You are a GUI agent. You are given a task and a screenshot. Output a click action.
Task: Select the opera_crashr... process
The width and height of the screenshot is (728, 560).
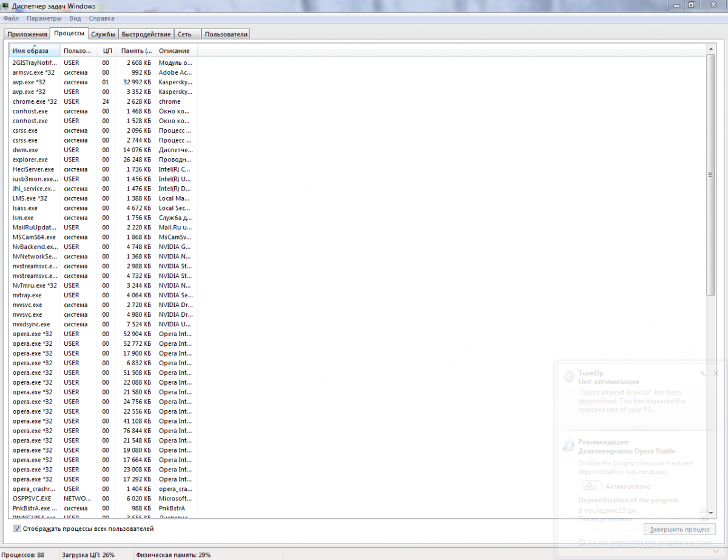point(103,488)
